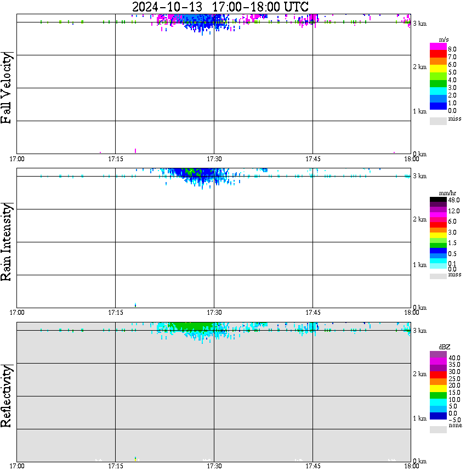Click the Fall Velocity axis label
Image resolution: width=466 pixels, height=476 pixels.
point(7,88)
